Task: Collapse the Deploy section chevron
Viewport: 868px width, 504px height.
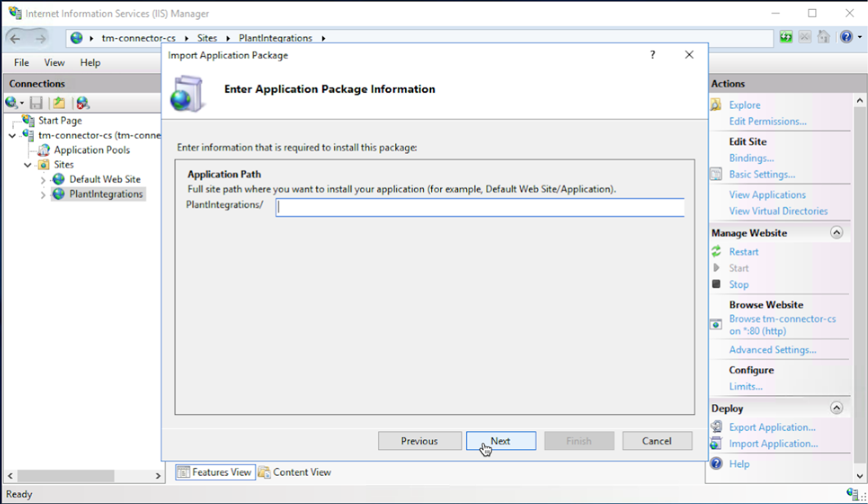Action: pyautogui.click(x=837, y=408)
